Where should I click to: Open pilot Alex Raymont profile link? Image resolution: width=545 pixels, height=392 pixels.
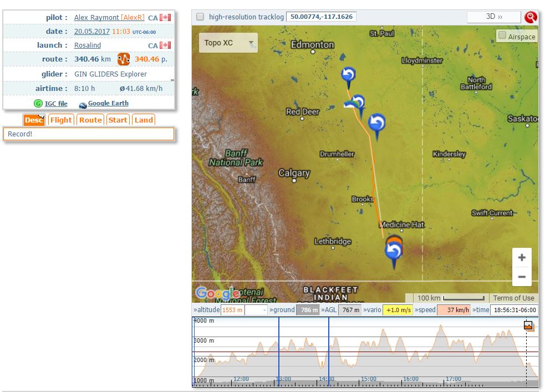tap(109, 17)
